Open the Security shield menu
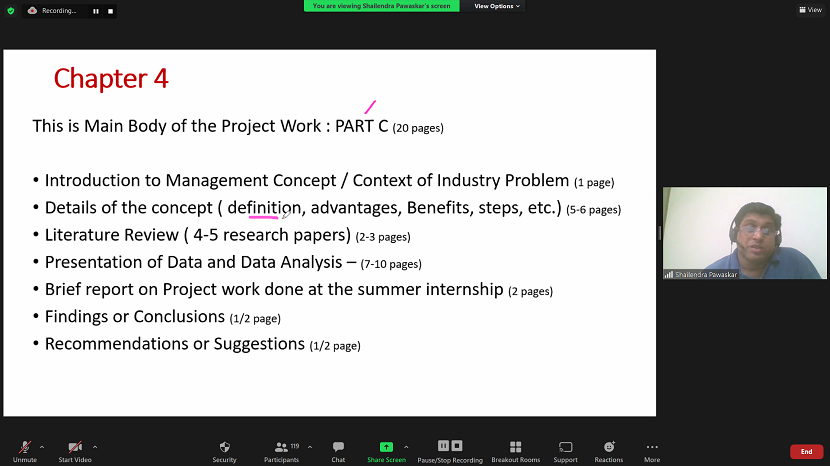The image size is (830, 466). 224,448
